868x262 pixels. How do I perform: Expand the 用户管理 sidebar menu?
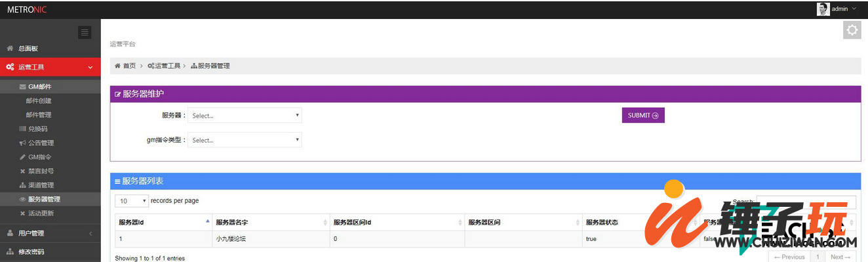(x=50, y=233)
